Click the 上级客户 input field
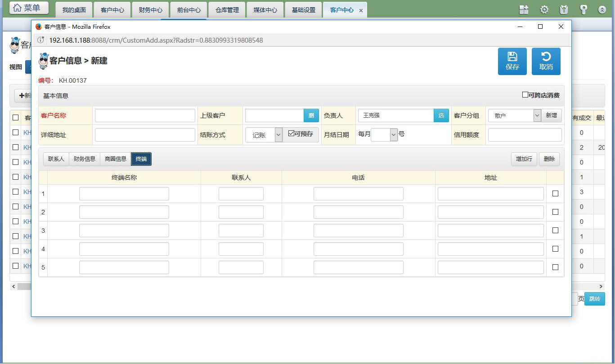The width and height of the screenshot is (615, 364). coord(274,115)
